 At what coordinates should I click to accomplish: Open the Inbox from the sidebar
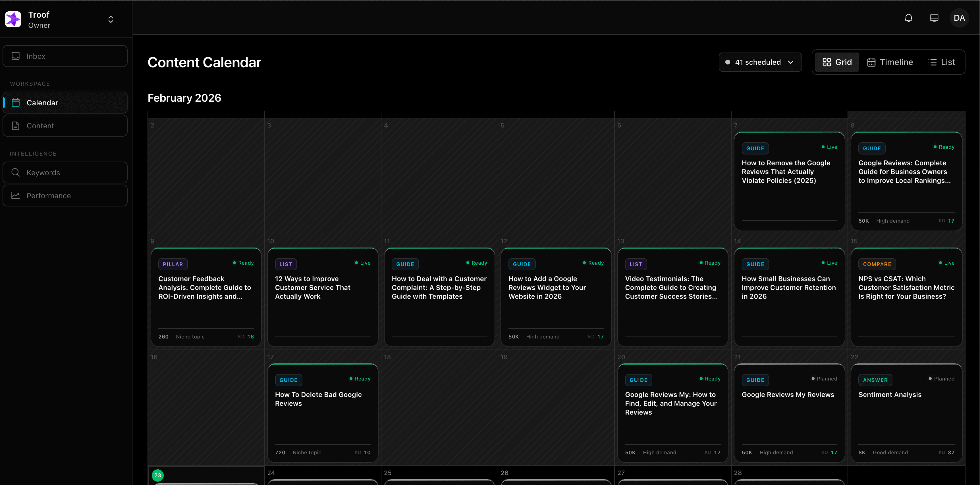(x=65, y=56)
